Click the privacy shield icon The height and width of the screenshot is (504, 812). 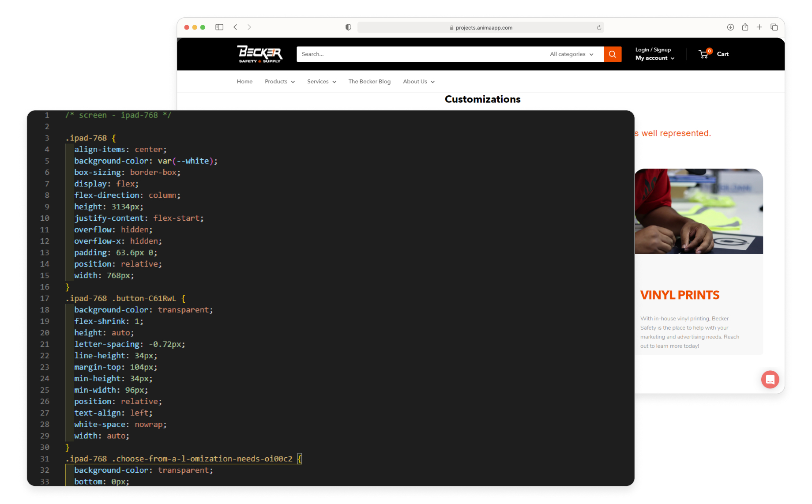[x=348, y=27]
